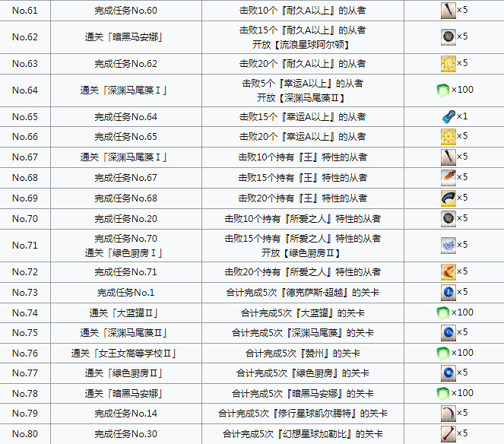This screenshot has height=444, width=504.
Task: Select the green gem ×100 icon in No.76
Action: pos(444,353)
